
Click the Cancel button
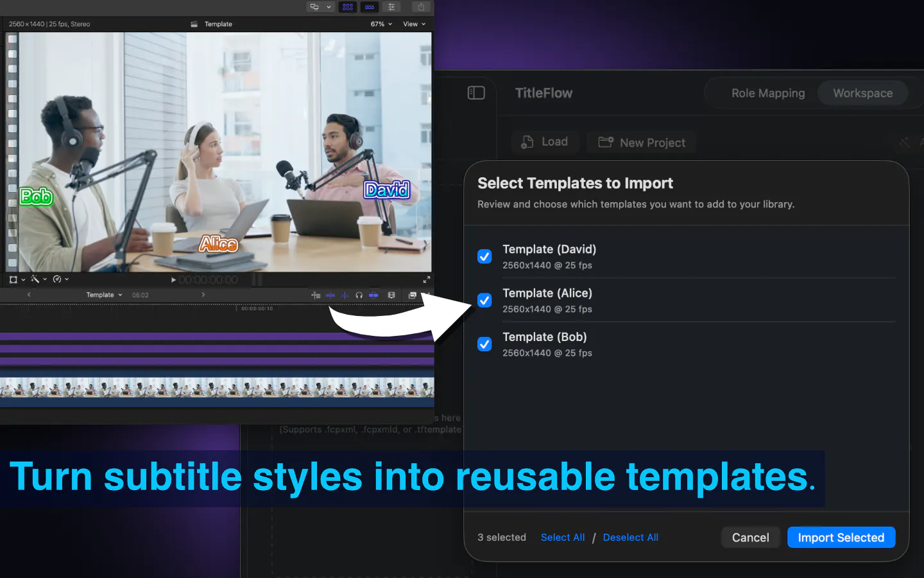click(751, 538)
